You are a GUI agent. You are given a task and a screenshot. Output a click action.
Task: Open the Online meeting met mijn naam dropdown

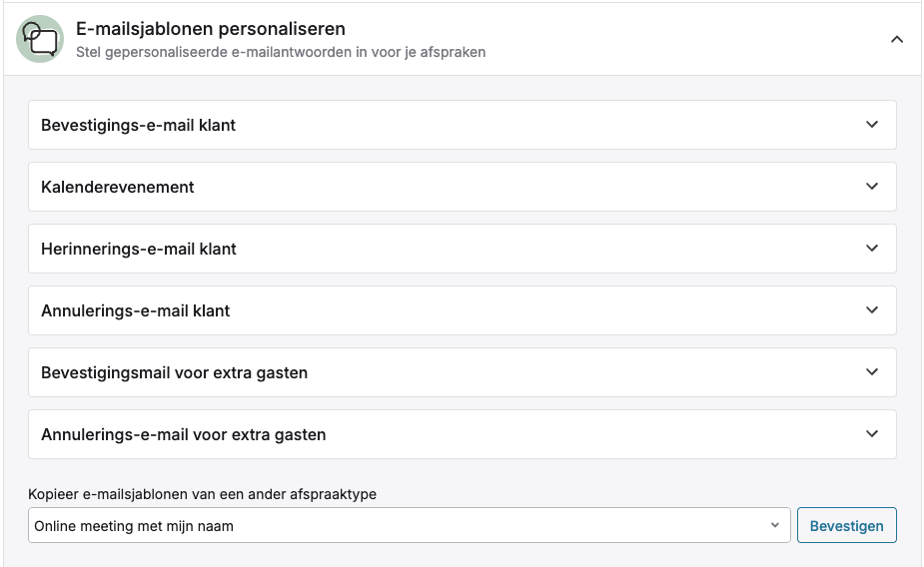tap(409, 525)
